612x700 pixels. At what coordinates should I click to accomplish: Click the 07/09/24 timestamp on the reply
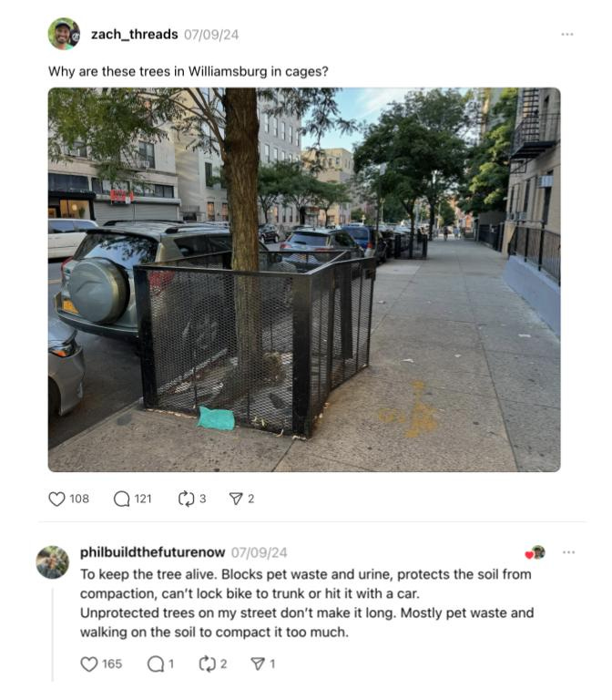coord(260,552)
